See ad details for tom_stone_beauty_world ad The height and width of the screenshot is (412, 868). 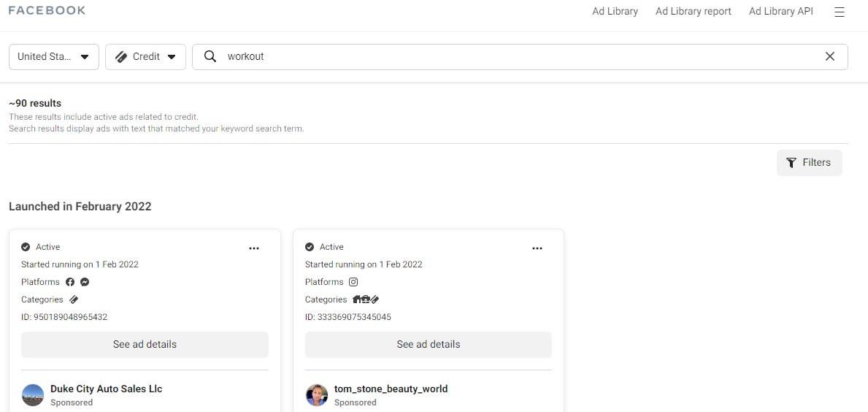coord(428,345)
